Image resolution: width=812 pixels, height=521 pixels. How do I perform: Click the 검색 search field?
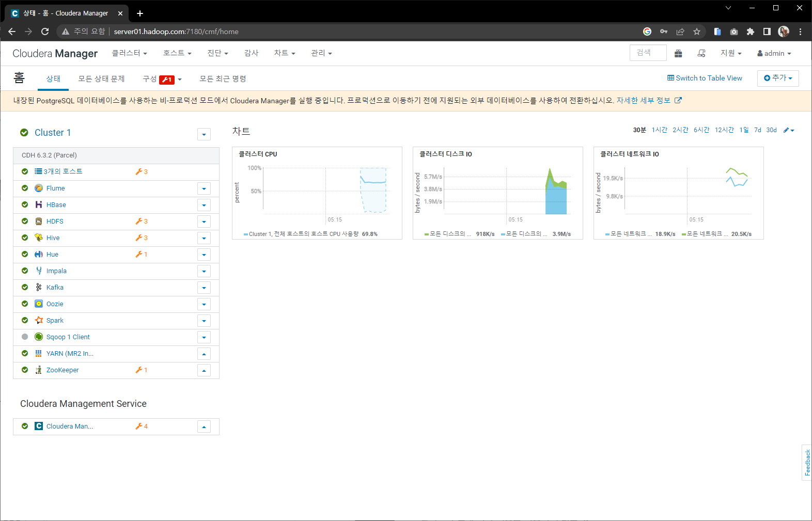648,53
